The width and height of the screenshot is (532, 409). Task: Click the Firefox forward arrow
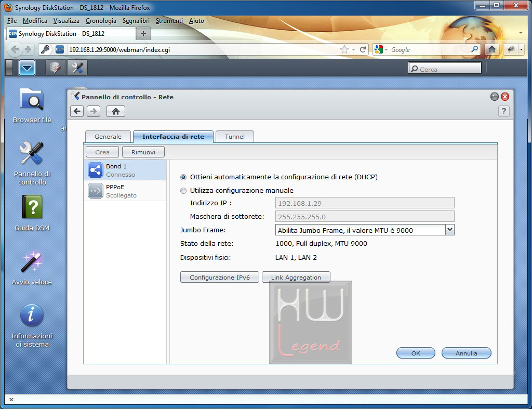coord(28,49)
